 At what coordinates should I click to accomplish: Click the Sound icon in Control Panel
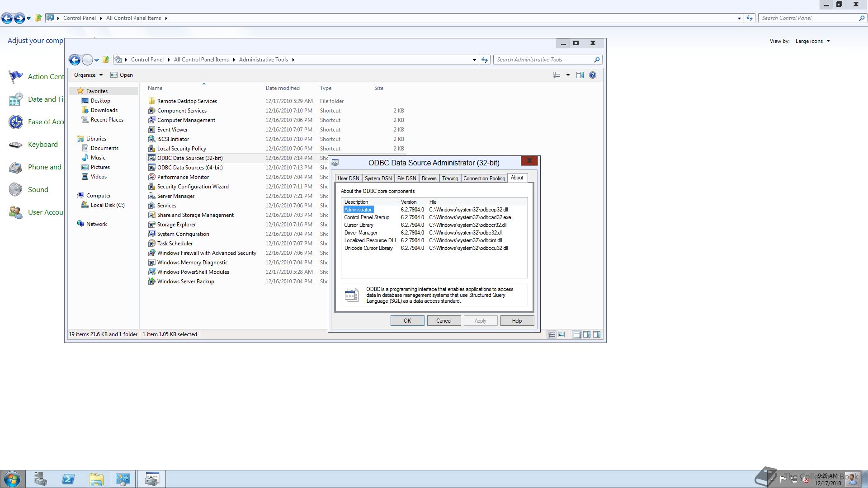(16, 189)
